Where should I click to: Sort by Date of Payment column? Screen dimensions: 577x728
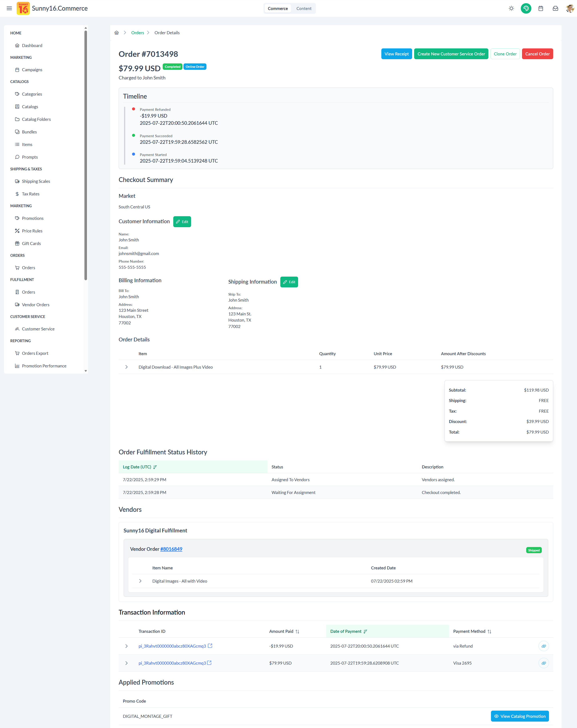click(387, 631)
